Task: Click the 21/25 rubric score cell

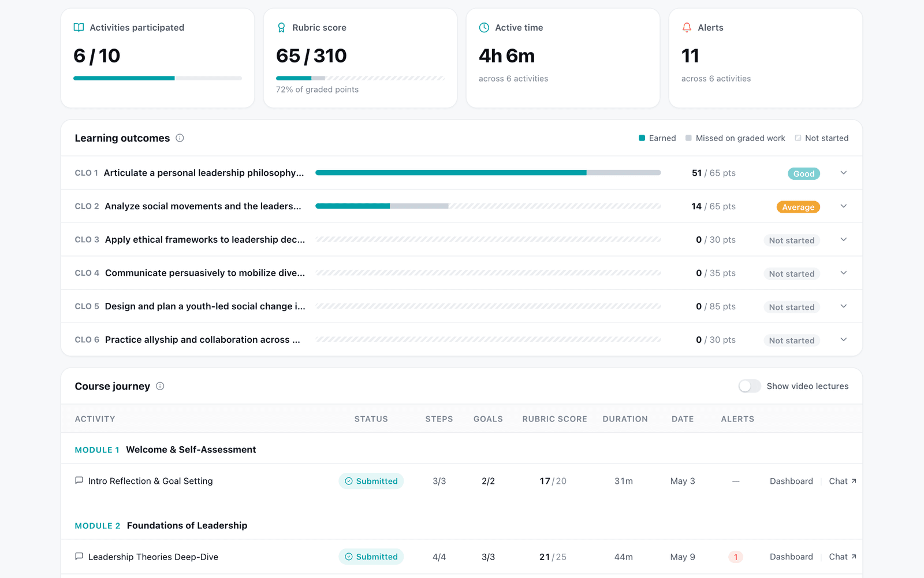Action: pyautogui.click(x=553, y=557)
